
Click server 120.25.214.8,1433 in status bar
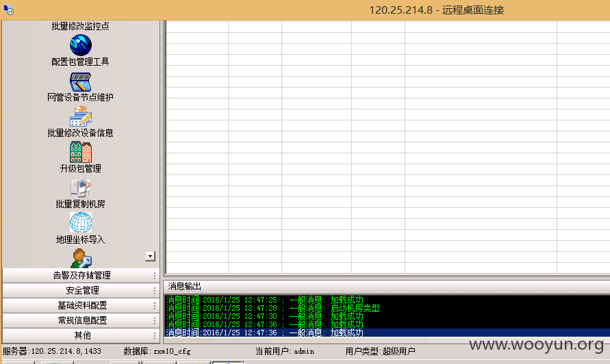[52, 351]
